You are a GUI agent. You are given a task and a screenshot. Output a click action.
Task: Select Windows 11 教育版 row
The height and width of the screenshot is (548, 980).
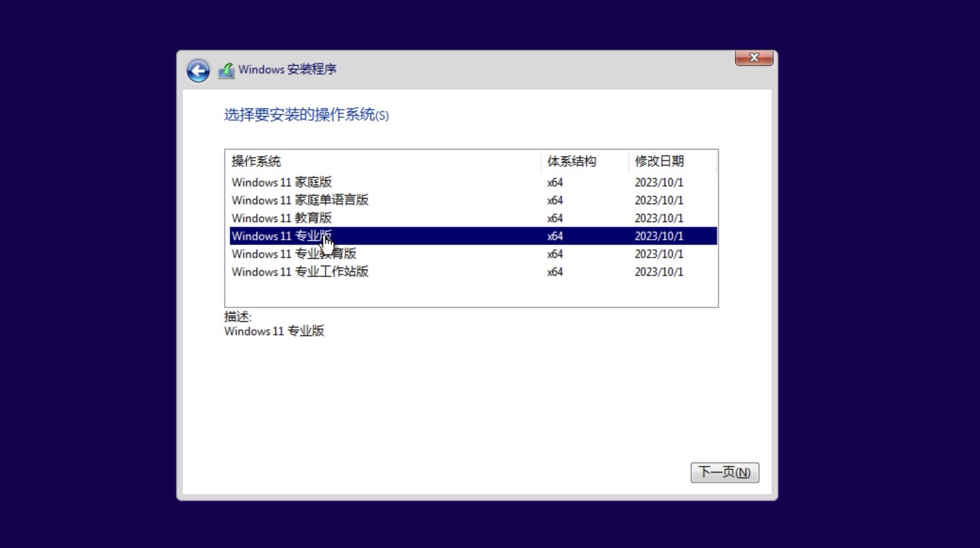(473, 218)
